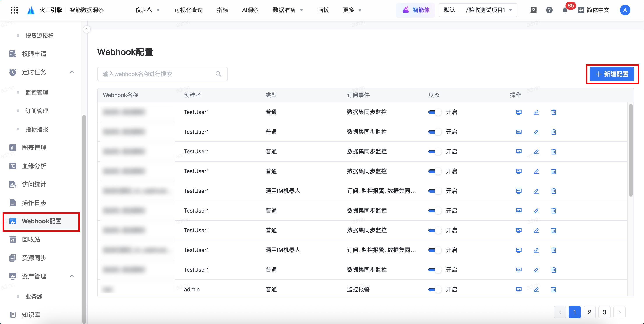Select 操作日志 in the sidebar
644x324 pixels.
point(34,202)
